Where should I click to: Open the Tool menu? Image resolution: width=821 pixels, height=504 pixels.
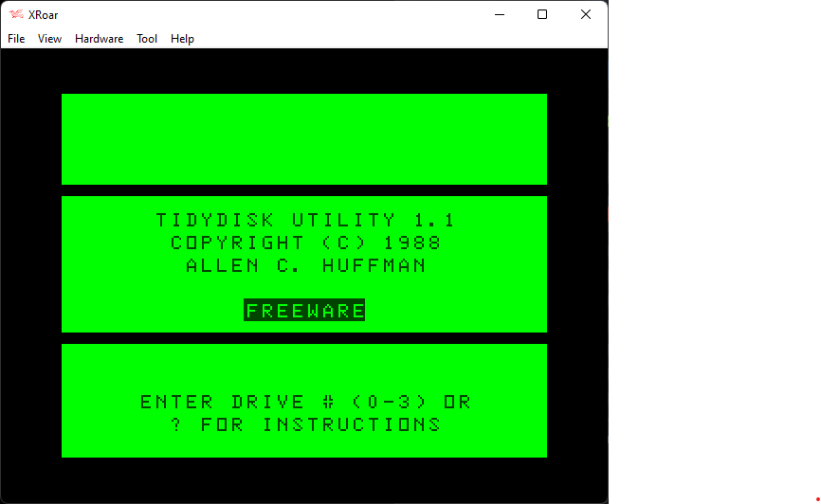click(x=147, y=39)
